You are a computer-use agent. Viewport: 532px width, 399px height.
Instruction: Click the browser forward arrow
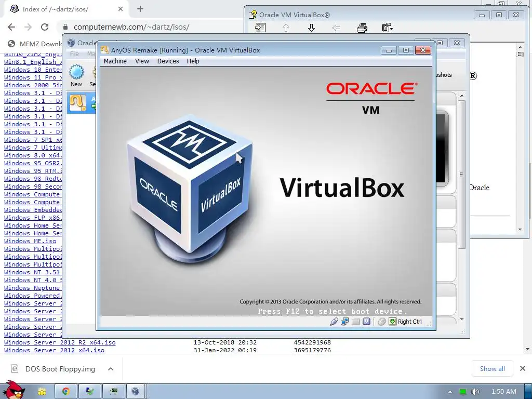pos(28,27)
